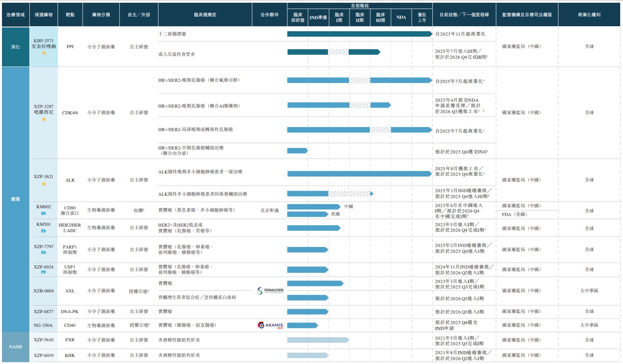Select the arrow icon beneath XZP-7797

tap(43, 252)
